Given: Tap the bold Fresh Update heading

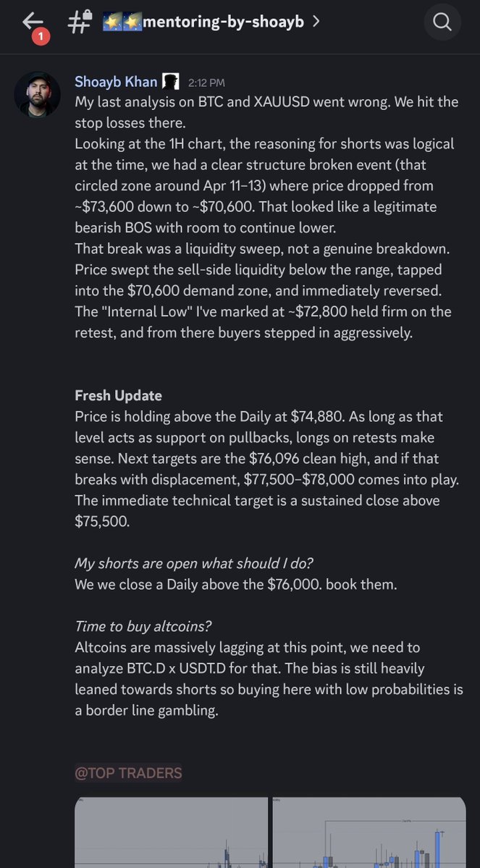Looking at the screenshot, I should click(118, 396).
